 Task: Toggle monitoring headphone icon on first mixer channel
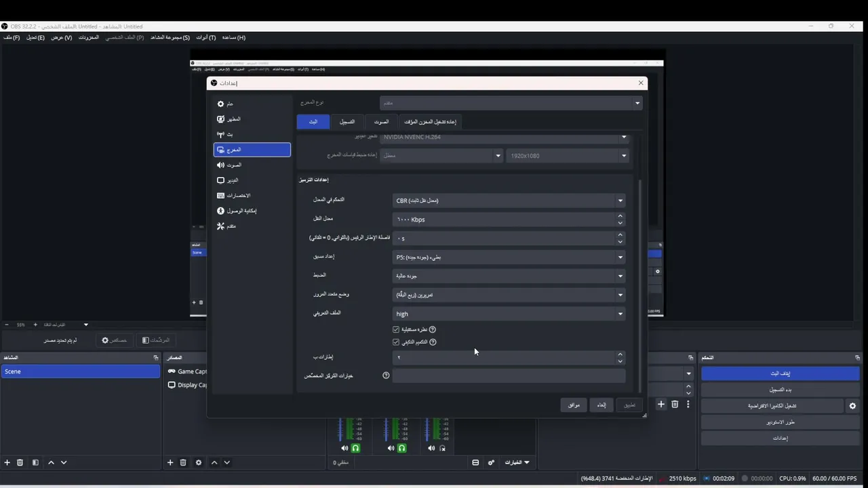click(355, 448)
